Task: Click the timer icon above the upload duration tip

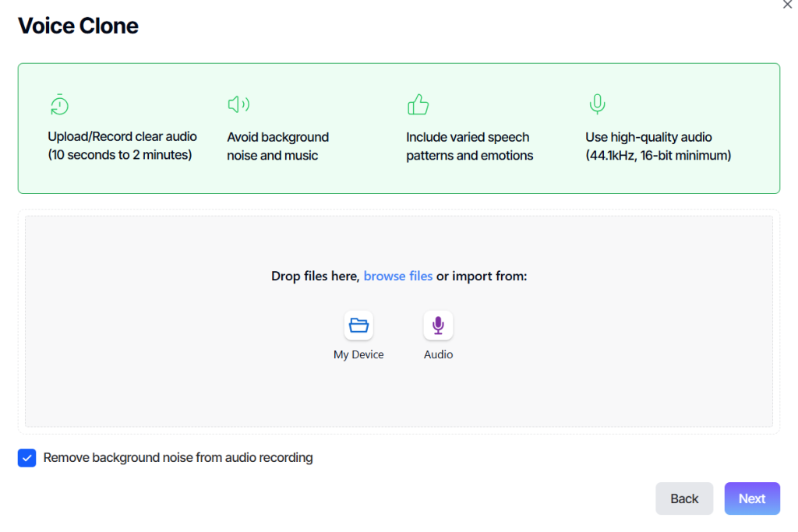Action: [x=58, y=104]
